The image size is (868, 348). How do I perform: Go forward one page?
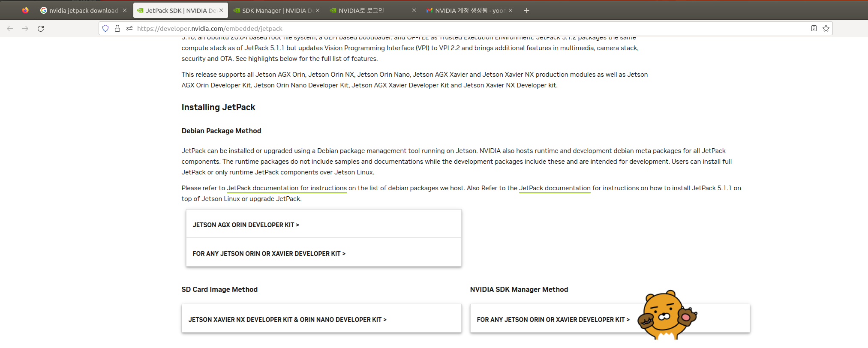(x=25, y=28)
